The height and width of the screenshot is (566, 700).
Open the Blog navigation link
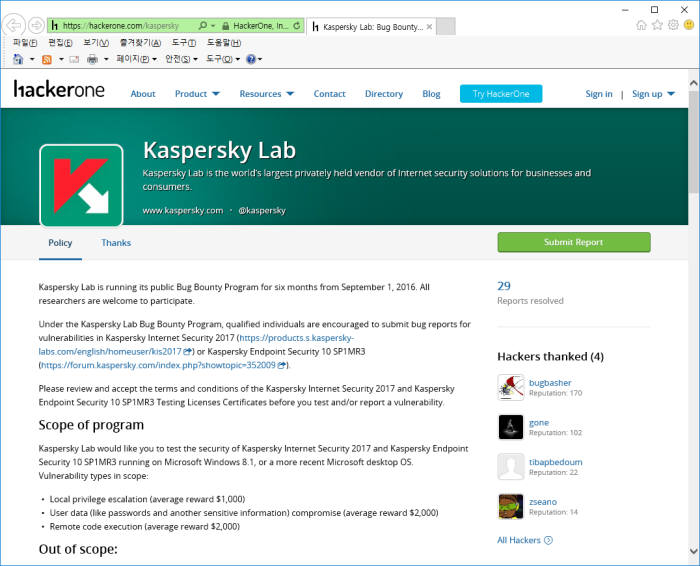[431, 94]
